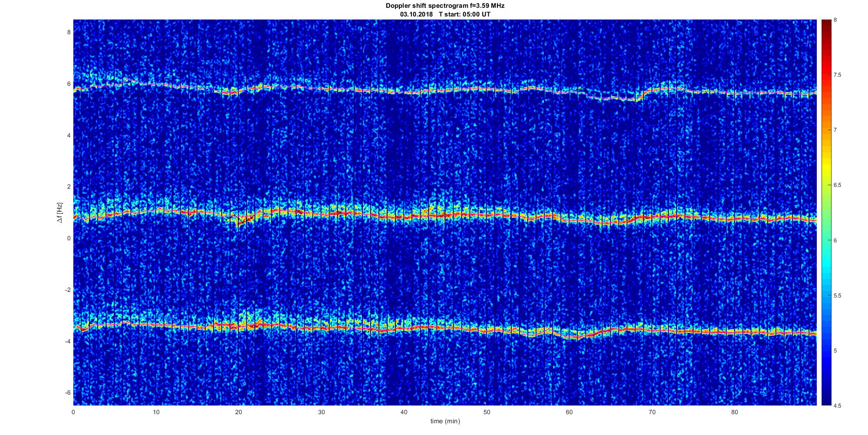Click the x-axis tick label '70'
The height and width of the screenshot is (435, 868).
(652, 412)
